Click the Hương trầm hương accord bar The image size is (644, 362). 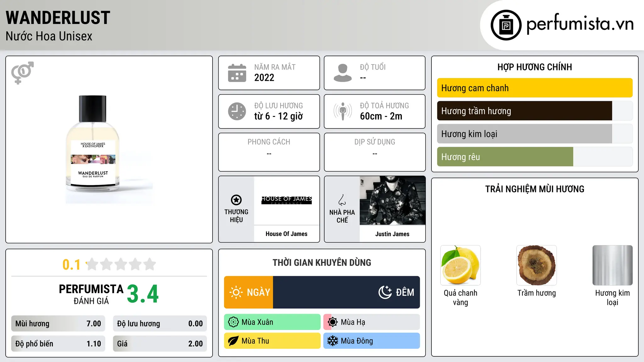535,111
